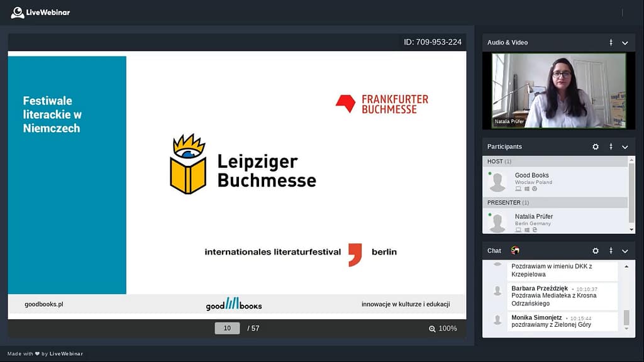Click the resize handle on Audio & Video panel
The image size is (644, 362).
click(x=611, y=43)
